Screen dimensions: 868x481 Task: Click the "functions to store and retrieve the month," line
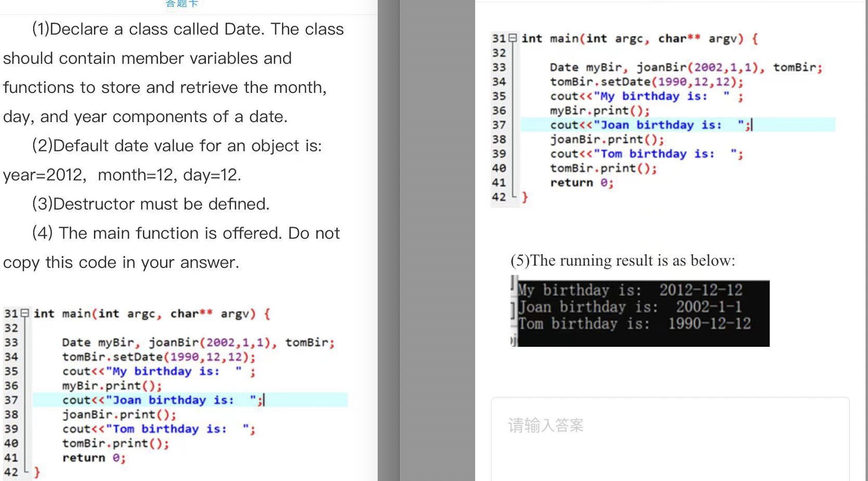coord(165,87)
